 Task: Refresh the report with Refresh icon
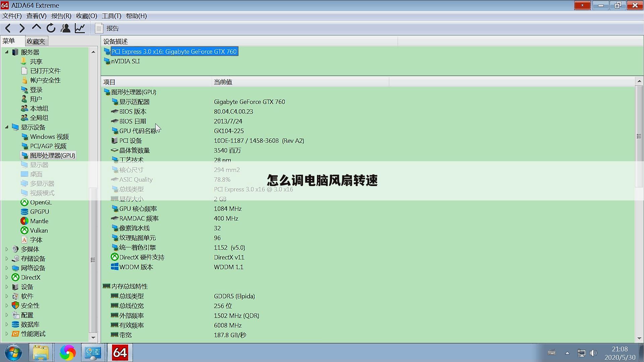click(51, 28)
